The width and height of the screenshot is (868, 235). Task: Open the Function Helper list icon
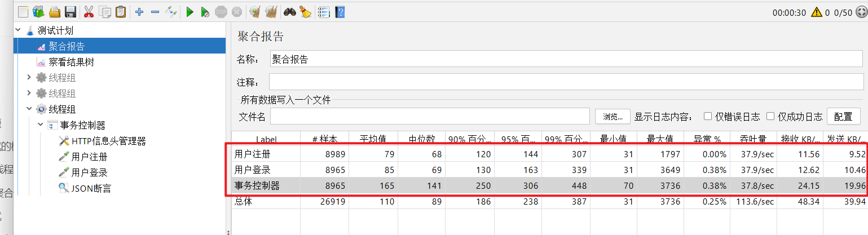click(x=324, y=11)
